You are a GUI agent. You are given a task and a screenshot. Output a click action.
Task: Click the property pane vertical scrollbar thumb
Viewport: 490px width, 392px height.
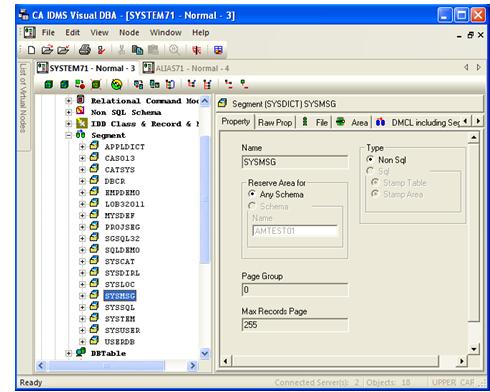click(x=474, y=233)
